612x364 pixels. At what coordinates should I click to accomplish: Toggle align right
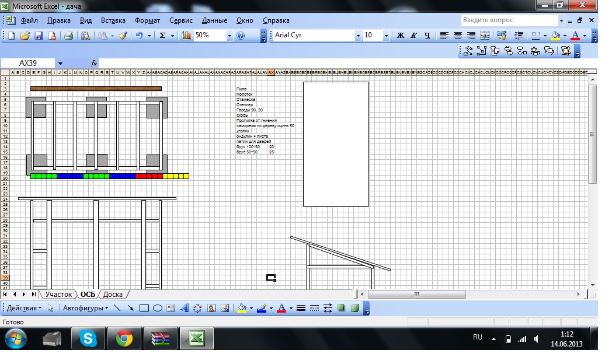coord(471,36)
